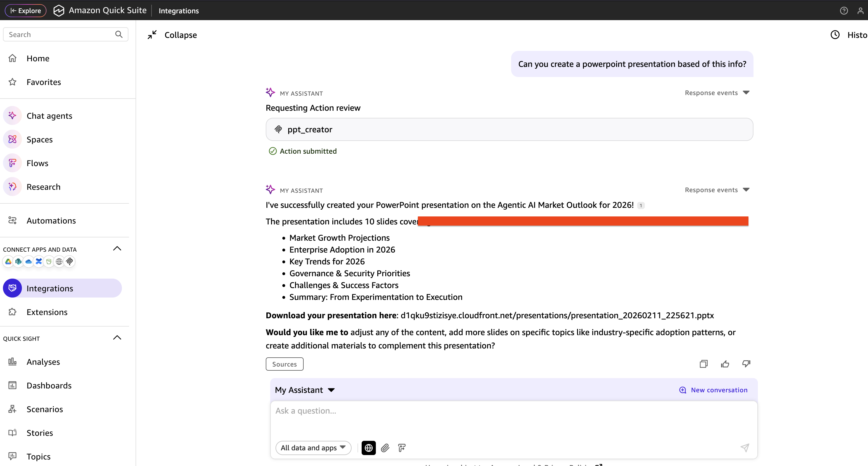The width and height of the screenshot is (868, 466).
Task: Click the paperclip attach file icon
Action: pos(385,448)
